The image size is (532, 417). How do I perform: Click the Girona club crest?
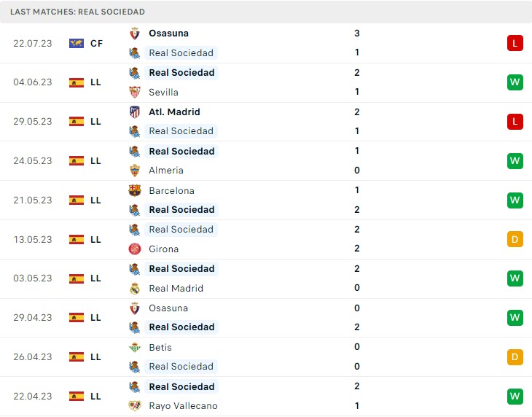tap(134, 249)
